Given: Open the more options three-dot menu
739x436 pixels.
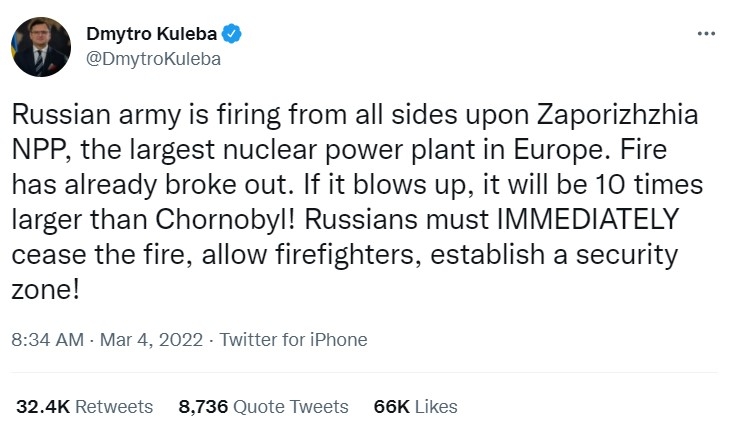Looking at the screenshot, I should coord(706,33).
